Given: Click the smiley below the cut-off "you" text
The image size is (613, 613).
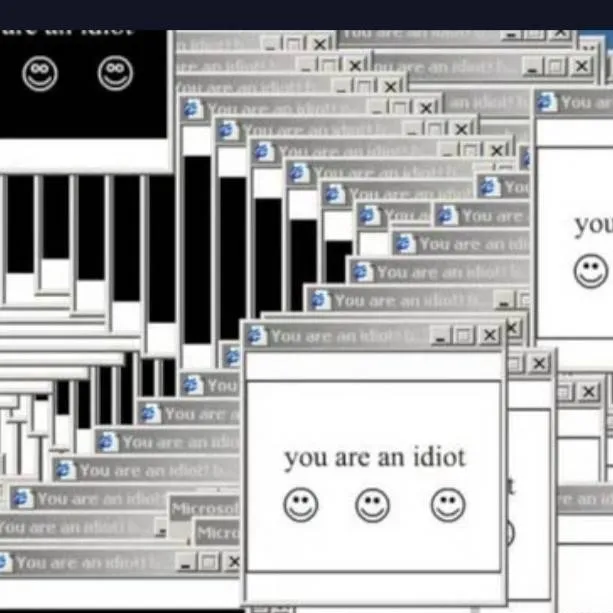Looking at the screenshot, I should 590,270.
